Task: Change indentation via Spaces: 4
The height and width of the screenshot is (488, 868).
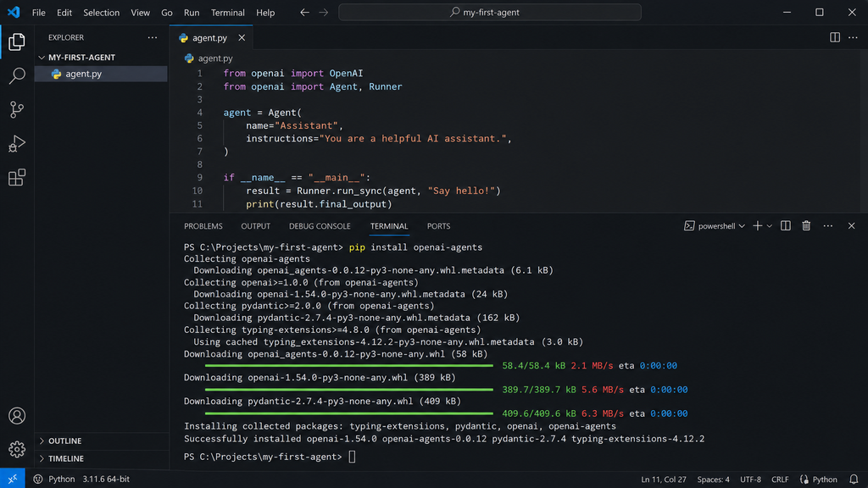Action: pyautogui.click(x=713, y=480)
